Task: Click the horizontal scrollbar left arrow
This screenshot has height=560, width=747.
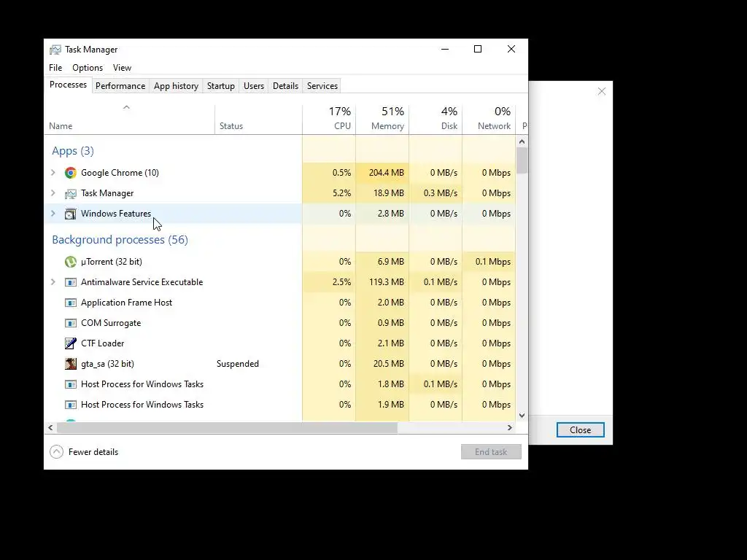Action: [50, 427]
